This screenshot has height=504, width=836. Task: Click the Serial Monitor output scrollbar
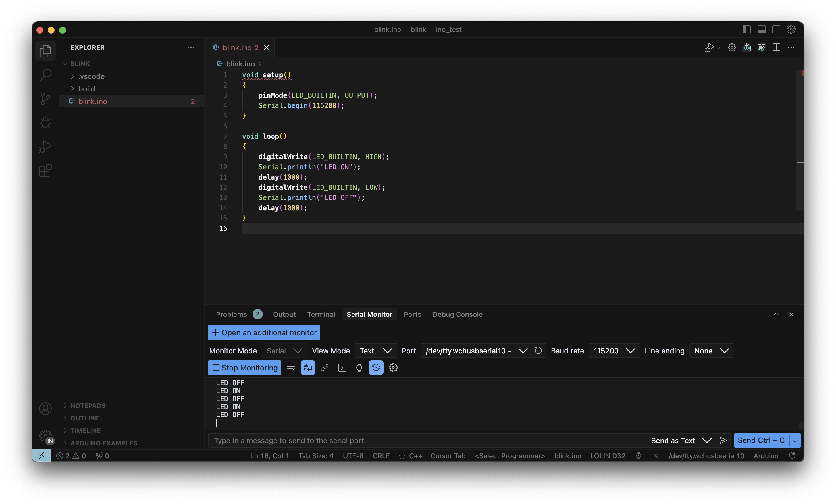pos(800,425)
